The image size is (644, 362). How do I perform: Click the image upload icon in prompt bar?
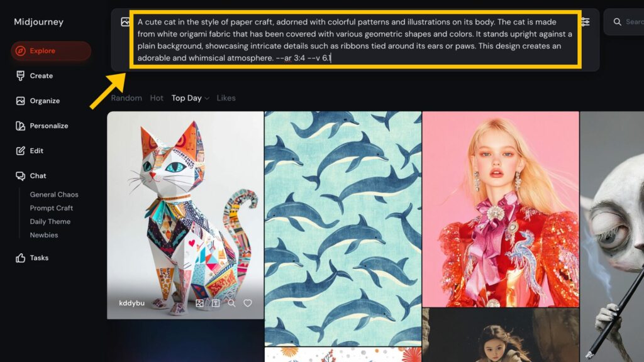[x=125, y=22]
